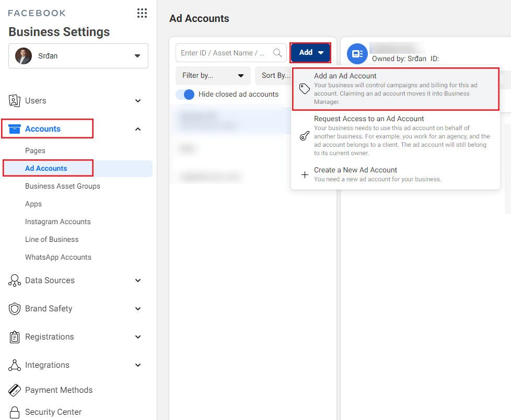511x420 pixels.
Task: Click the Business Settings heading
Action: coord(59,32)
